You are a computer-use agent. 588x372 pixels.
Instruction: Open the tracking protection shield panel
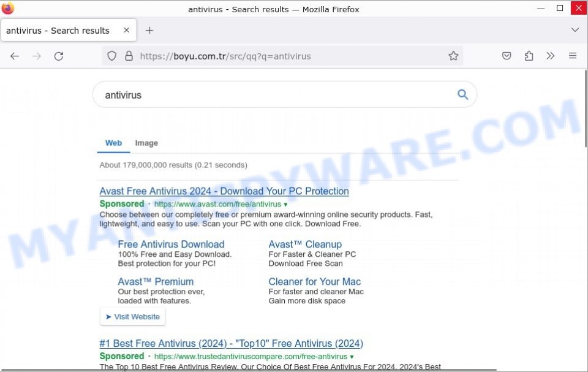111,56
